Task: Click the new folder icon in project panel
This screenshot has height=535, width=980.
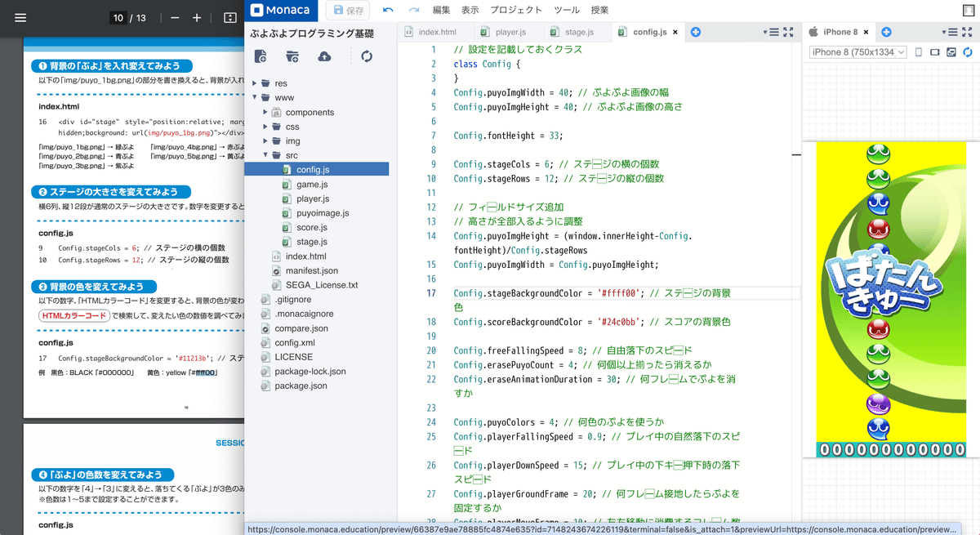Action: pos(292,56)
